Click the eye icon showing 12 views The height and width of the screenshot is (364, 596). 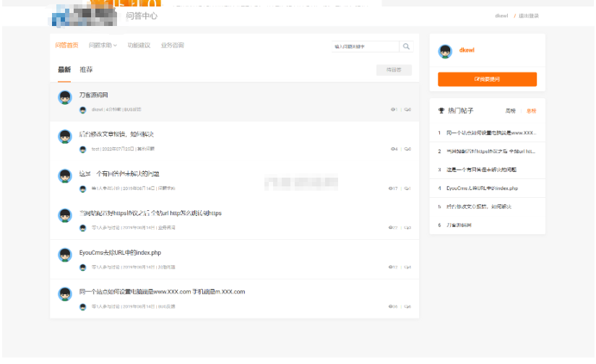[390, 267]
